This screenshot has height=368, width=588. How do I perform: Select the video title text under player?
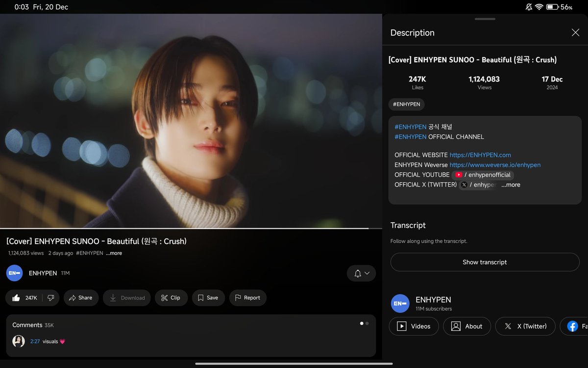coord(97,241)
